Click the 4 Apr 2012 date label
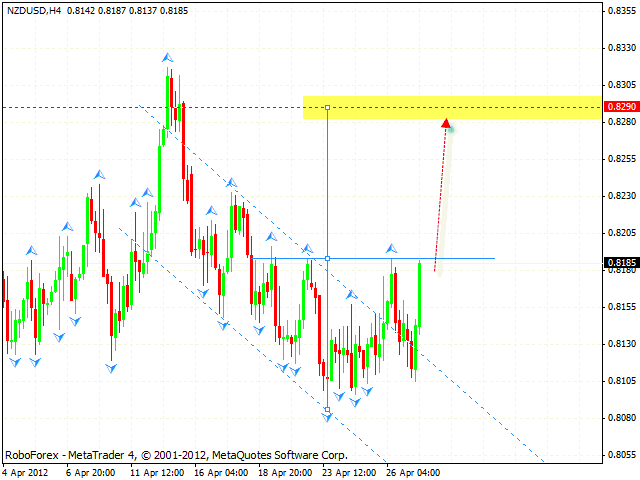This screenshot has width=640, height=480. [x=26, y=473]
